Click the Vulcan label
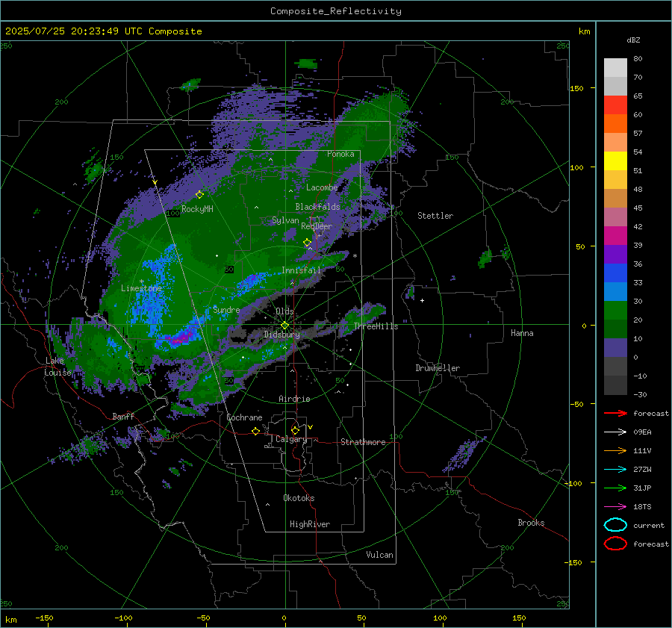Image resolution: width=672 pixels, height=628 pixels. pyautogui.click(x=379, y=555)
